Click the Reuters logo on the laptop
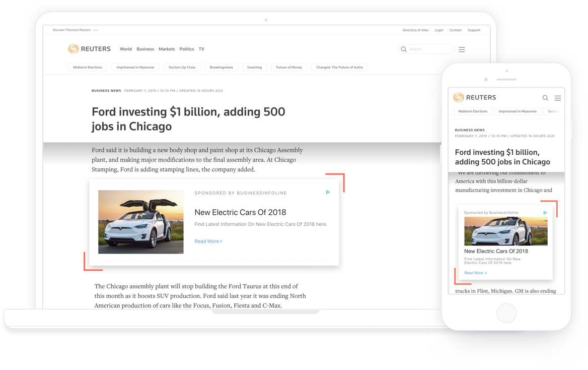 click(89, 49)
